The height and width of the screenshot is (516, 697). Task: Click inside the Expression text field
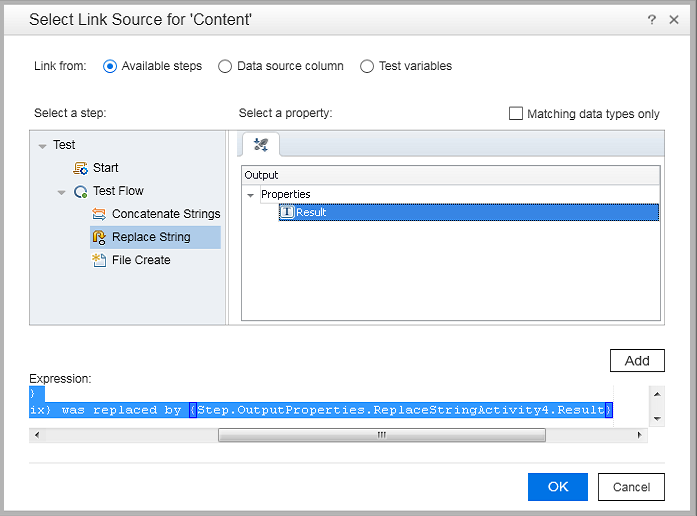click(320, 402)
